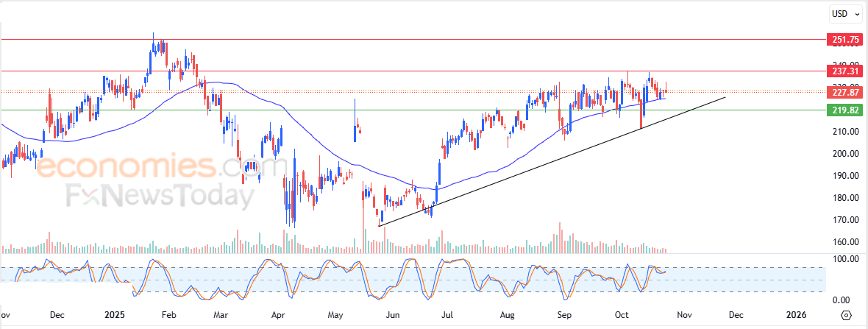Select the green 219.82 horizontal support line
This screenshot has width=868, height=329.
pyautogui.click(x=413, y=110)
